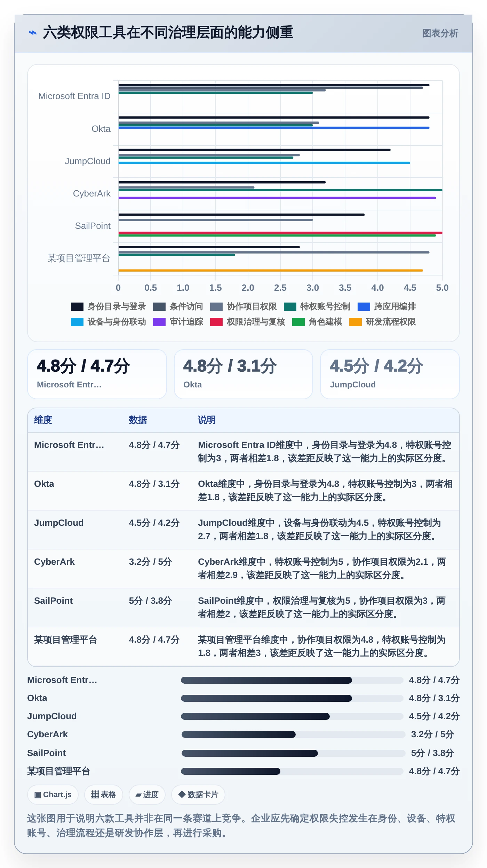Toggle the 跨应用编排 legend item
The height and width of the screenshot is (868, 487).
click(386, 306)
